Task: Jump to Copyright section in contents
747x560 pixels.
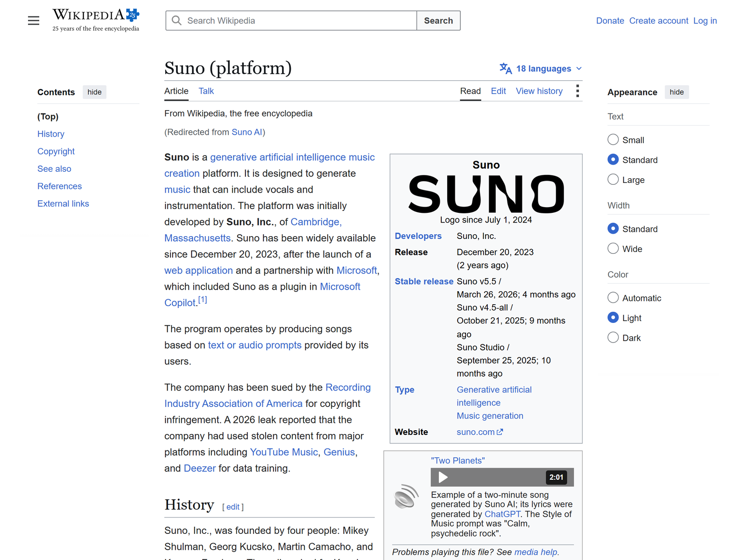Action: coord(56,151)
